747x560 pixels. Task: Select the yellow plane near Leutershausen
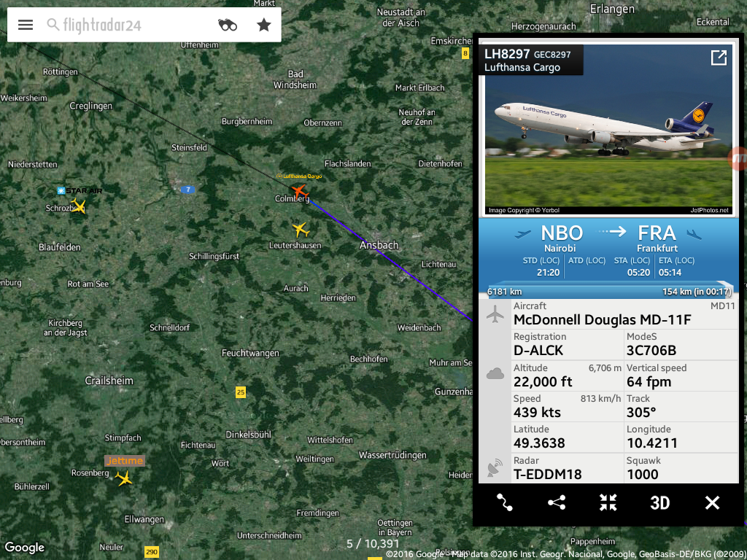[x=301, y=230]
